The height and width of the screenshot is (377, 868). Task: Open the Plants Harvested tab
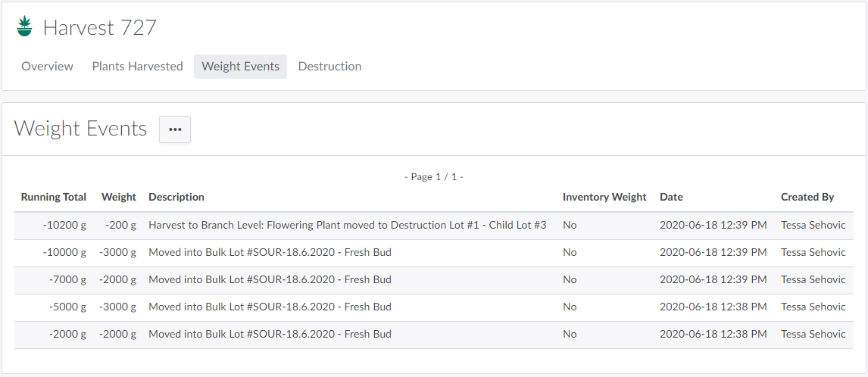click(x=137, y=67)
